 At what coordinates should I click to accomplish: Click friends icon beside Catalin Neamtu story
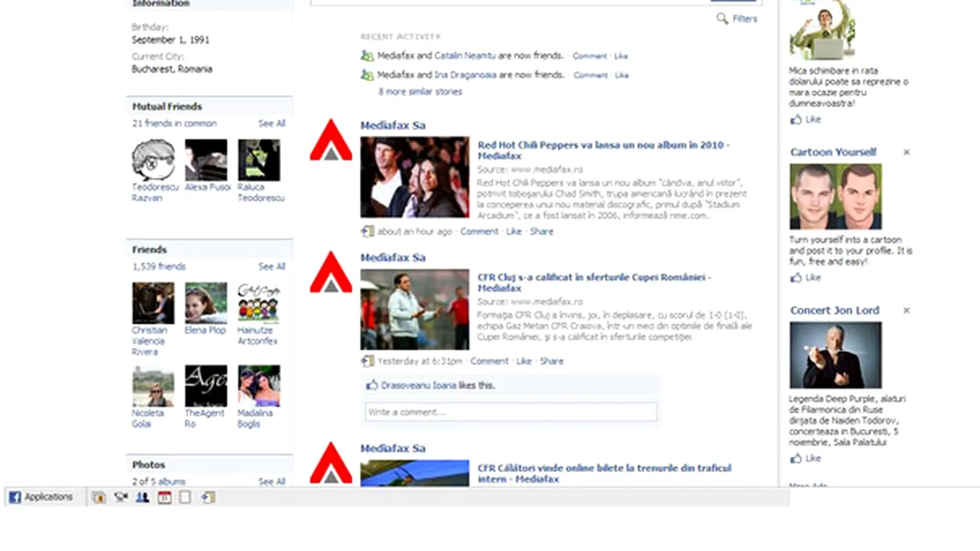click(x=367, y=56)
